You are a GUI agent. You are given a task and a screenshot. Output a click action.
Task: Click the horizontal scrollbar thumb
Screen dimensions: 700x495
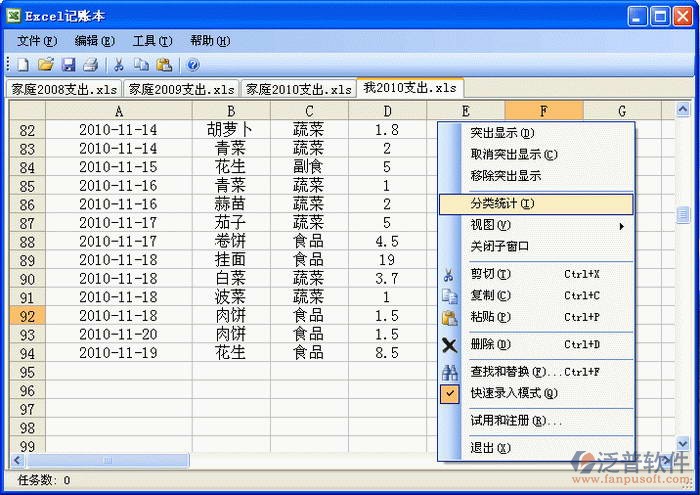point(108,460)
